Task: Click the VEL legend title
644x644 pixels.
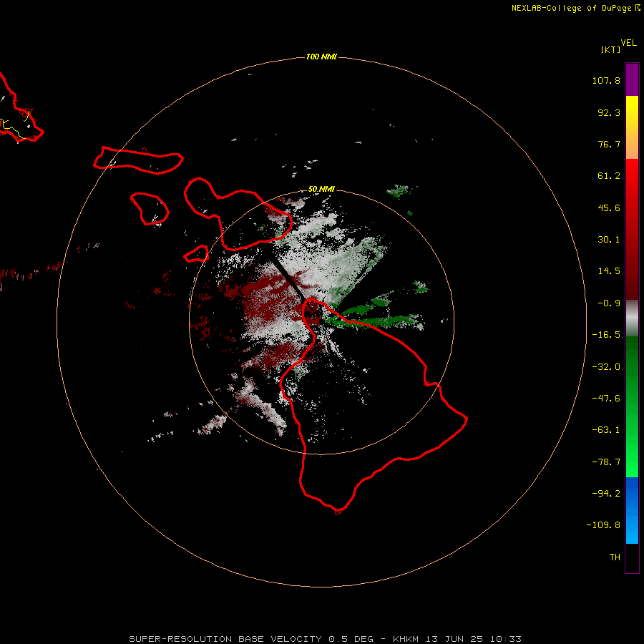Action: (x=628, y=43)
